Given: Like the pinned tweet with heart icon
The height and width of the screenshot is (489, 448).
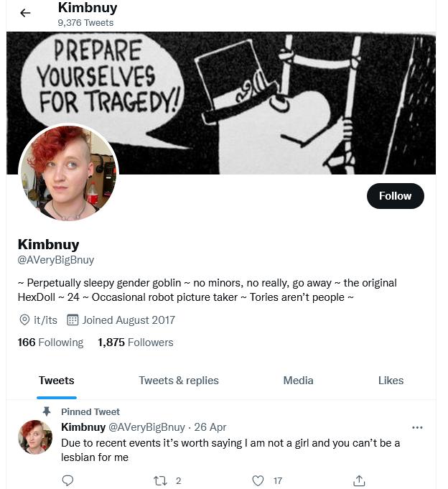Looking at the screenshot, I should pos(258,480).
